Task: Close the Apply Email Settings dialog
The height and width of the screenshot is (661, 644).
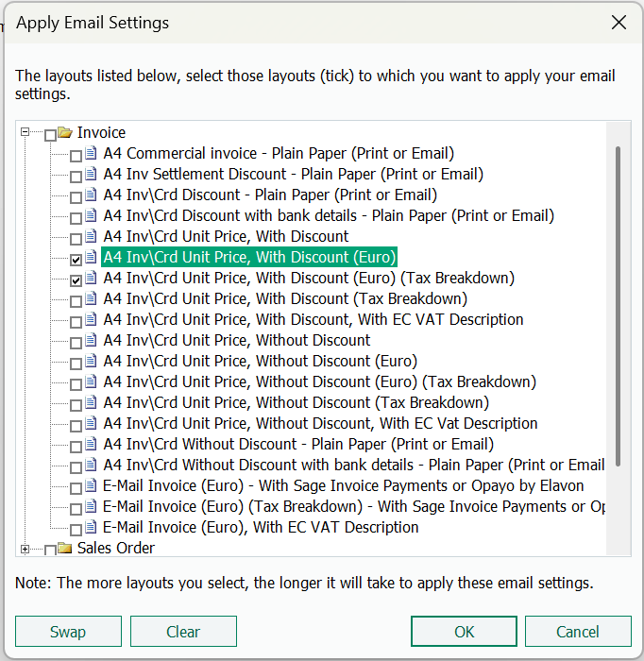Action: click(x=619, y=23)
